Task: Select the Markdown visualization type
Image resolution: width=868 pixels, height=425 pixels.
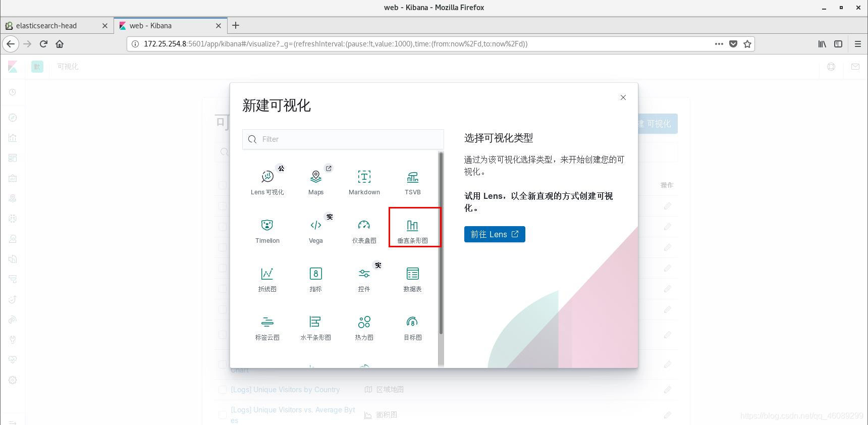Action: coord(364,182)
